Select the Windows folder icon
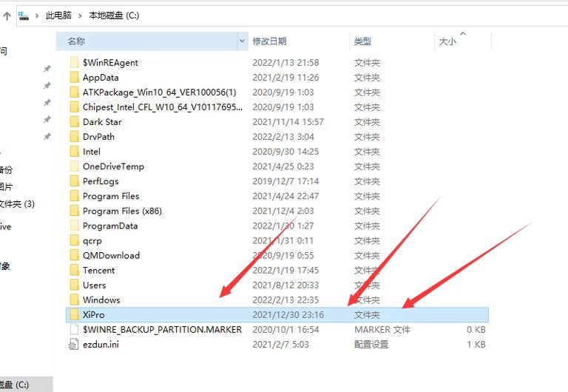This screenshot has height=392, width=568. pos(74,300)
